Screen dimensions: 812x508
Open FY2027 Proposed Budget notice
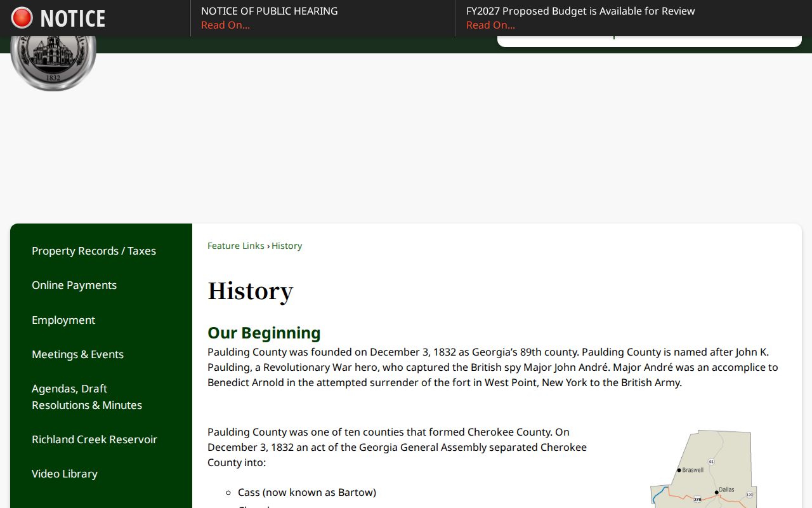[580, 11]
